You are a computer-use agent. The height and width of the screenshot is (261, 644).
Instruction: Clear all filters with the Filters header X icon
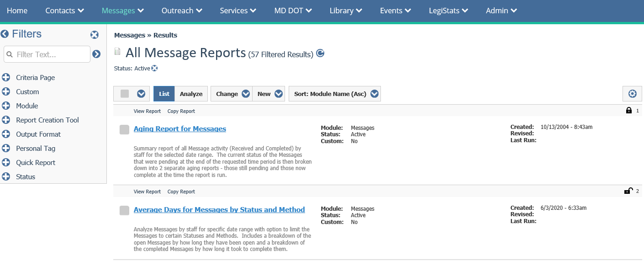(x=95, y=35)
